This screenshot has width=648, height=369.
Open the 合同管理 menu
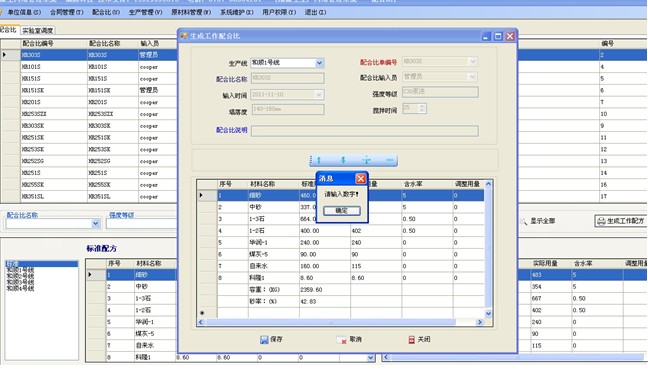coord(66,12)
